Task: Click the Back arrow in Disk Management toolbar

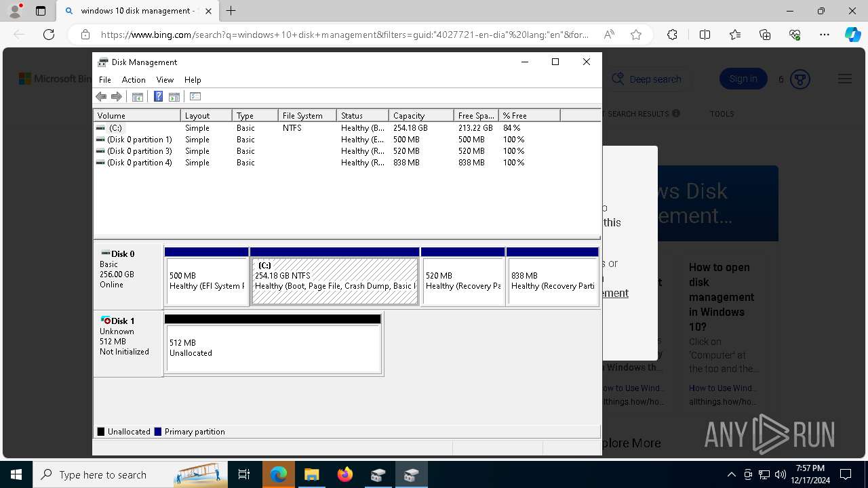Action: click(x=102, y=97)
